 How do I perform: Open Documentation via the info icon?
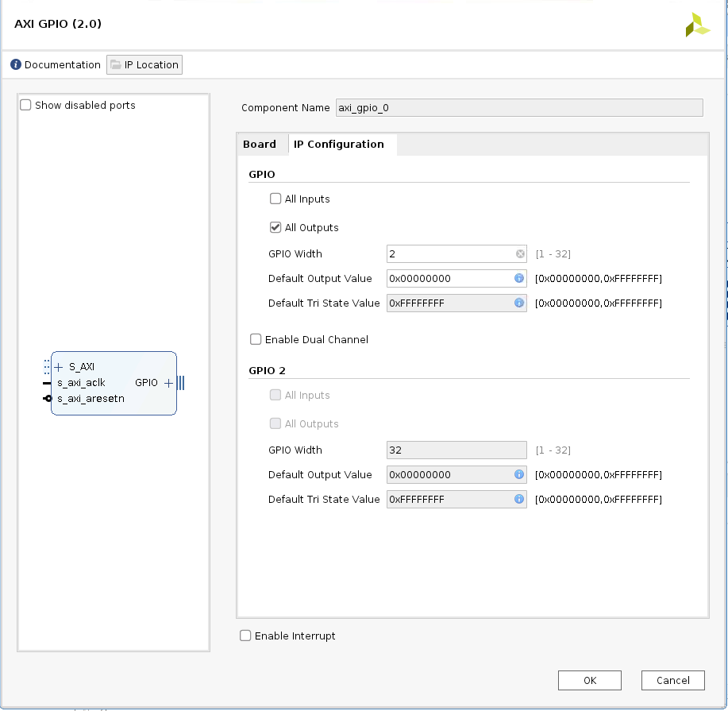coord(16,65)
